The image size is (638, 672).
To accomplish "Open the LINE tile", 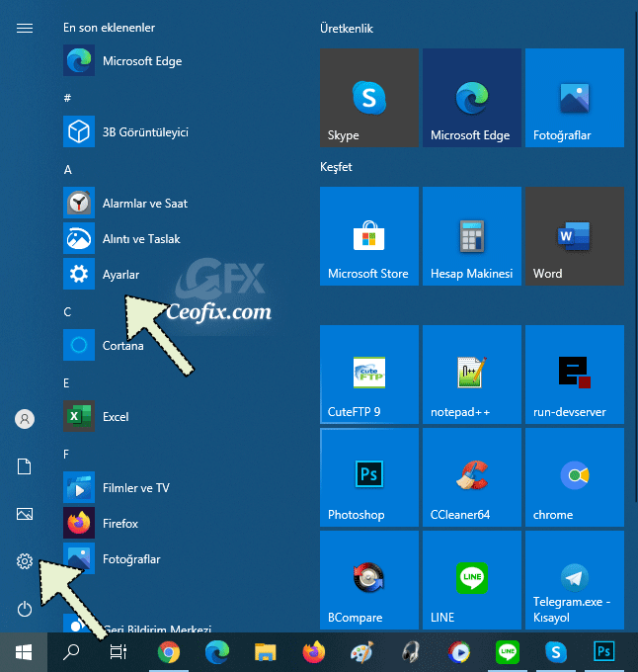I will click(472, 580).
